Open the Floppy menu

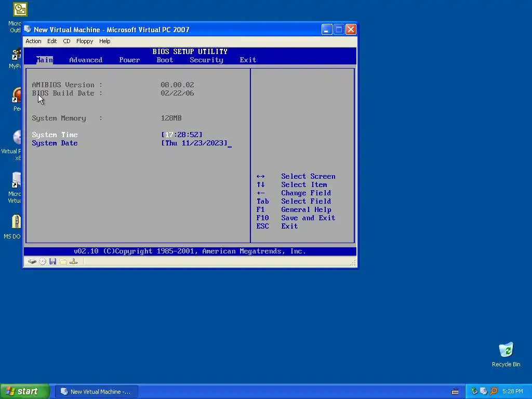85,41
